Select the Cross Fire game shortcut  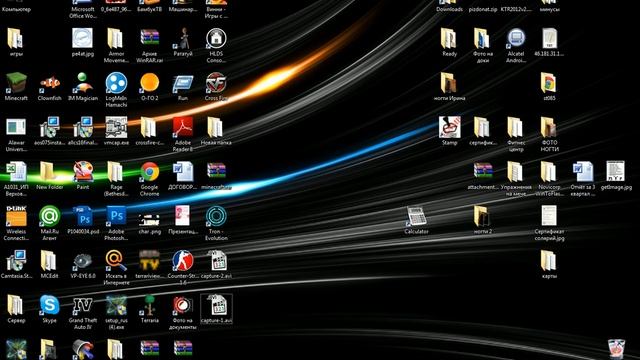(216, 83)
